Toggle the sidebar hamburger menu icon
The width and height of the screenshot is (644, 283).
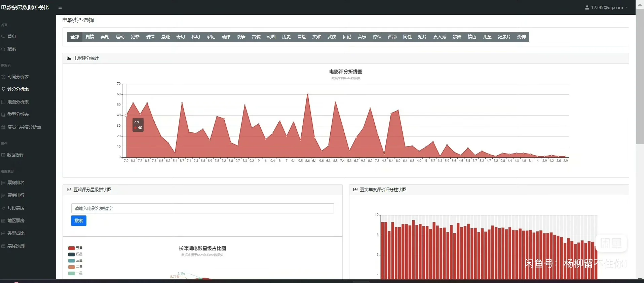[x=60, y=7]
